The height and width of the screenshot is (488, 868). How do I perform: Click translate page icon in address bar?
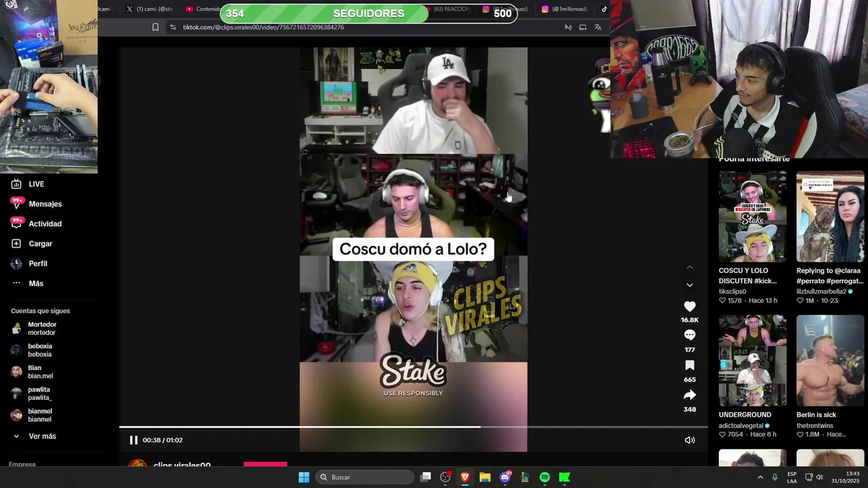597,27
